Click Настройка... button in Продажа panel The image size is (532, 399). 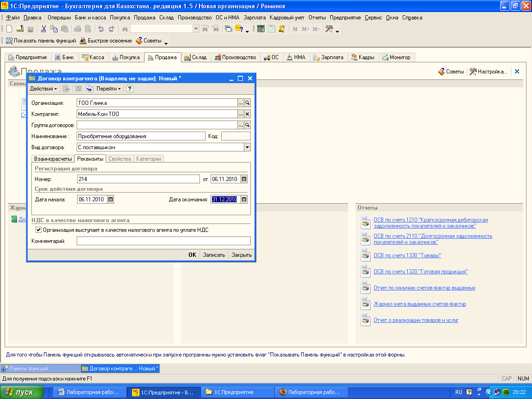(x=489, y=72)
